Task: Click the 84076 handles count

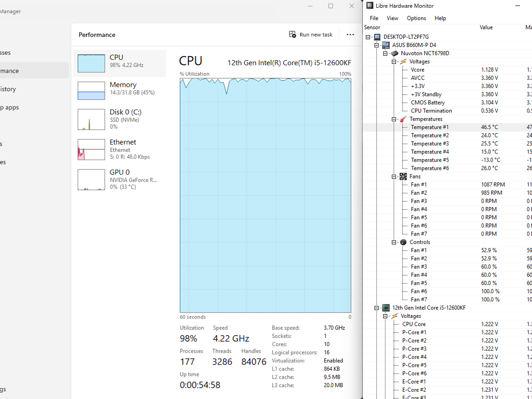Action: pyautogui.click(x=254, y=362)
